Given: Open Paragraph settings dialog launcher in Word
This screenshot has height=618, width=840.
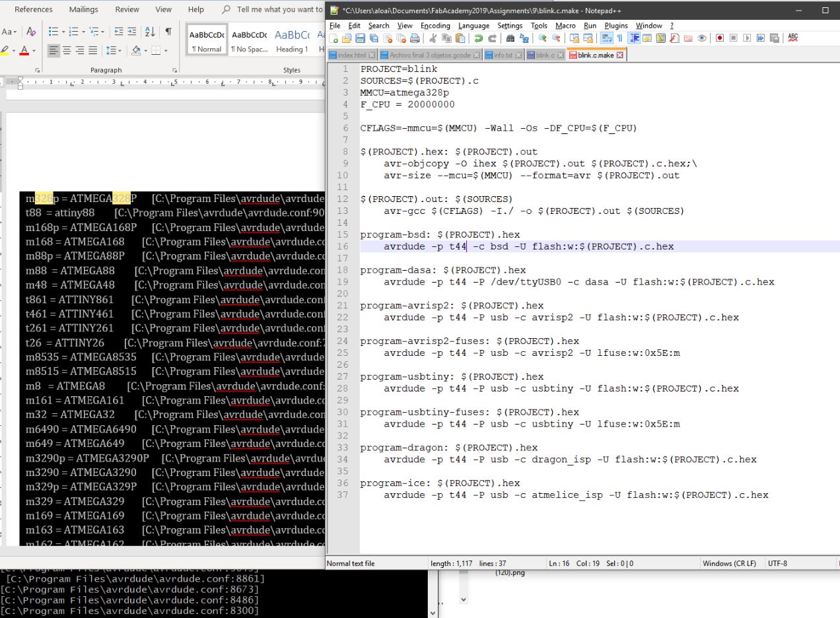Looking at the screenshot, I should click(174, 69).
